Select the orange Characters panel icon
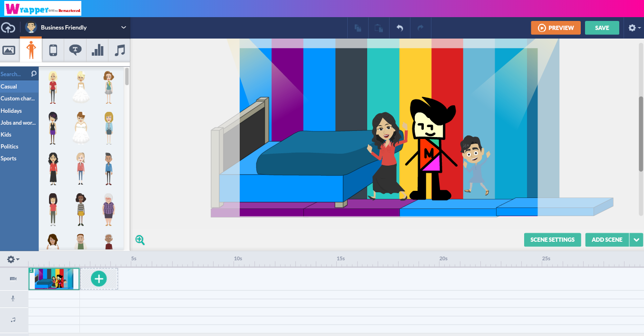644x336 pixels. pos(30,49)
